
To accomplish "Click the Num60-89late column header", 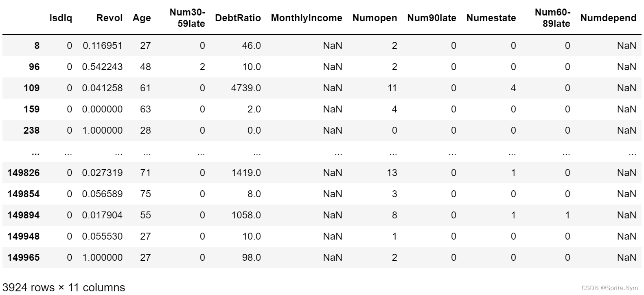I will pyautogui.click(x=552, y=18).
